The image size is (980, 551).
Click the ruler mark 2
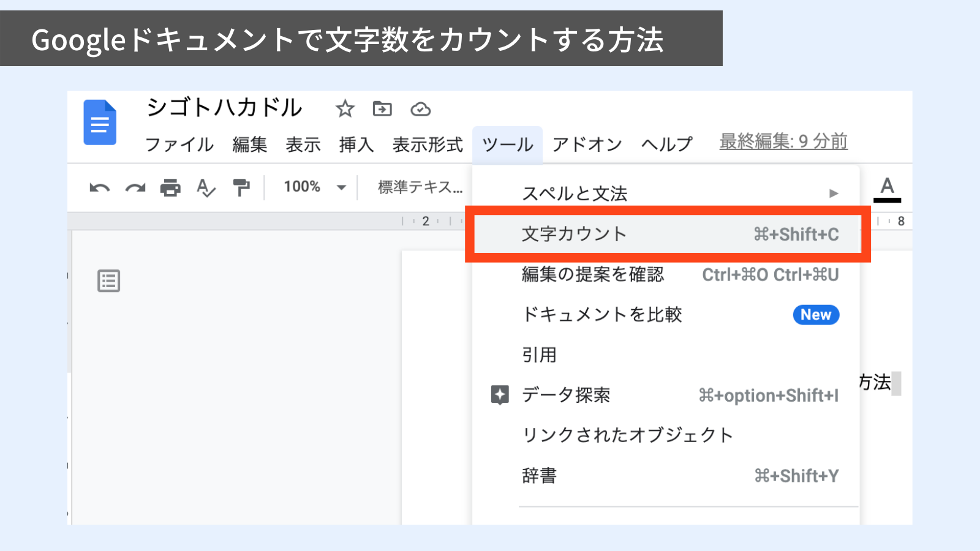click(x=426, y=221)
